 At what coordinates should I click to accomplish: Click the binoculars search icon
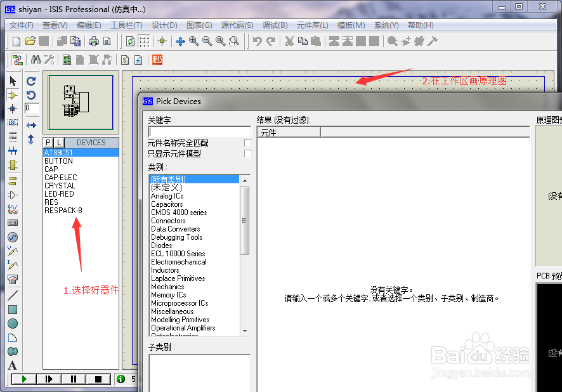36,60
